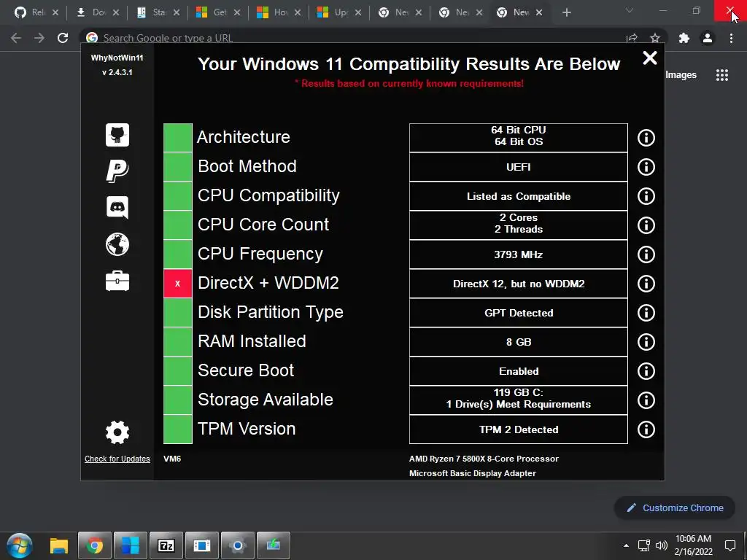The image size is (747, 560).
Task: Open the globe website icon
Action: pos(117,244)
